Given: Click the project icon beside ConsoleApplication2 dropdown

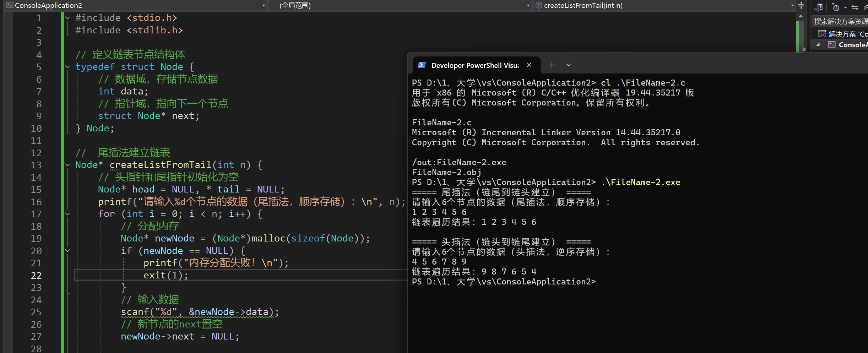Looking at the screenshot, I should (x=10, y=5).
